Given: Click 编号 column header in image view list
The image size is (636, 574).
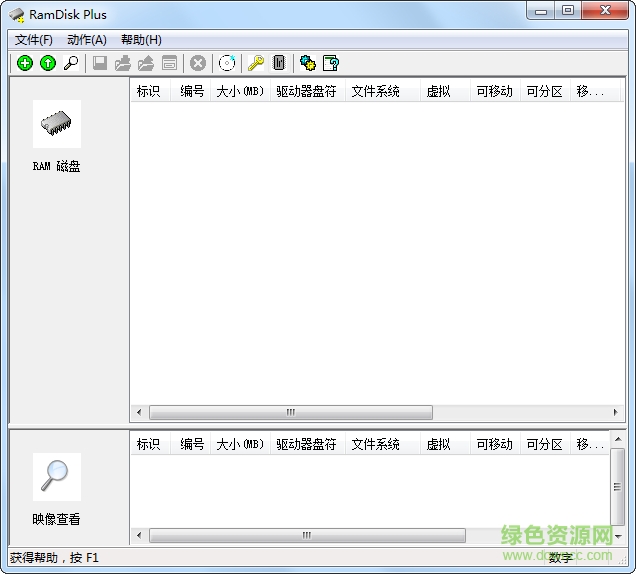Looking at the screenshot, I should [191, 444].
